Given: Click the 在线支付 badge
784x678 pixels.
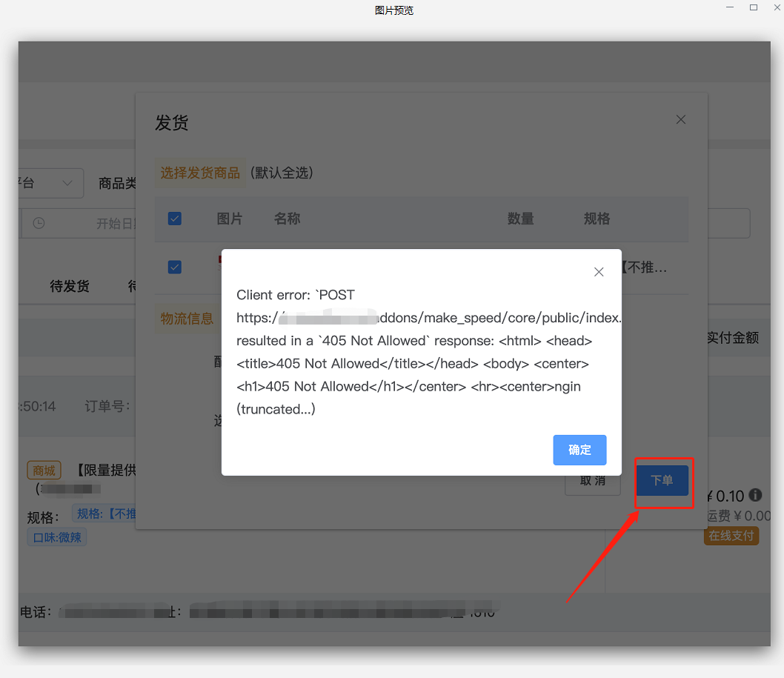Looking at the screenshot, I should [x=731, y=536].
